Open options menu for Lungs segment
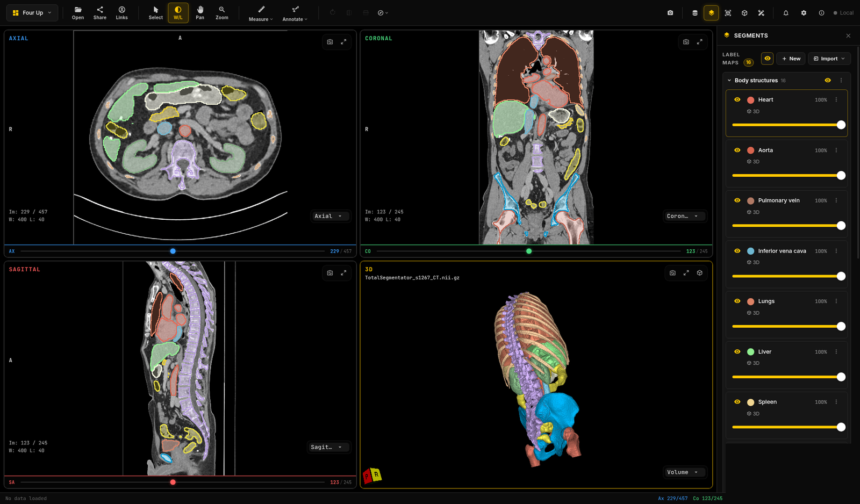This screenshot has width=860, height=504. 836,301
